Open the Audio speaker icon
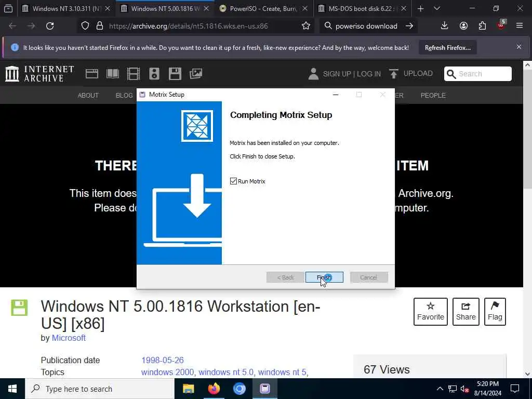 (154, 74)
